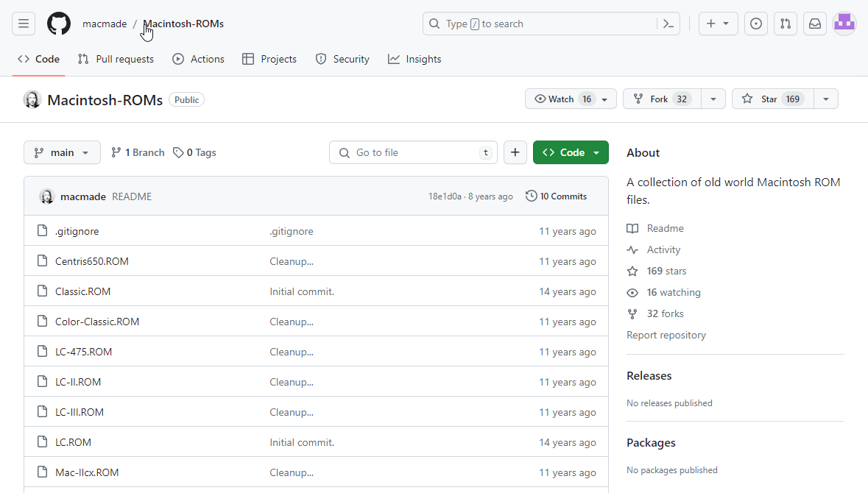
Task: Switch to the Pull requests tab
Action: click(116, 59)
